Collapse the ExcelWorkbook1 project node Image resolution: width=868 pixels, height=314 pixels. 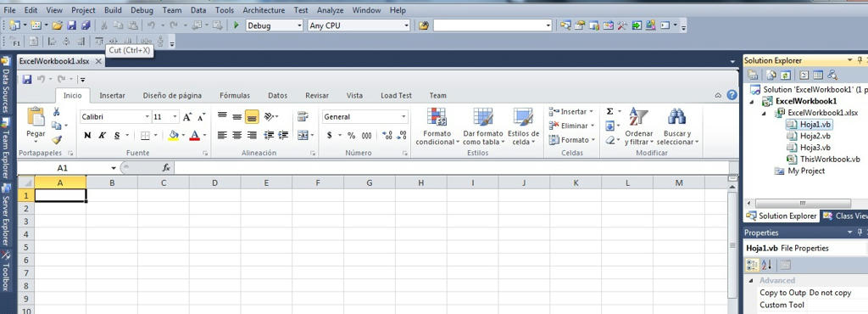point(753,101)
